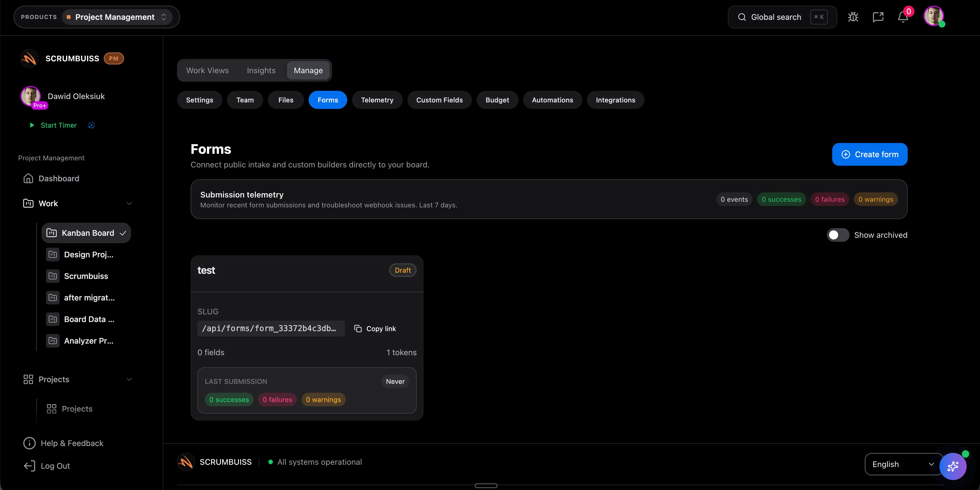Open the notifications bell
This screenshot has height=490, width=980.
pyautogui.click(x=903, y=17)
